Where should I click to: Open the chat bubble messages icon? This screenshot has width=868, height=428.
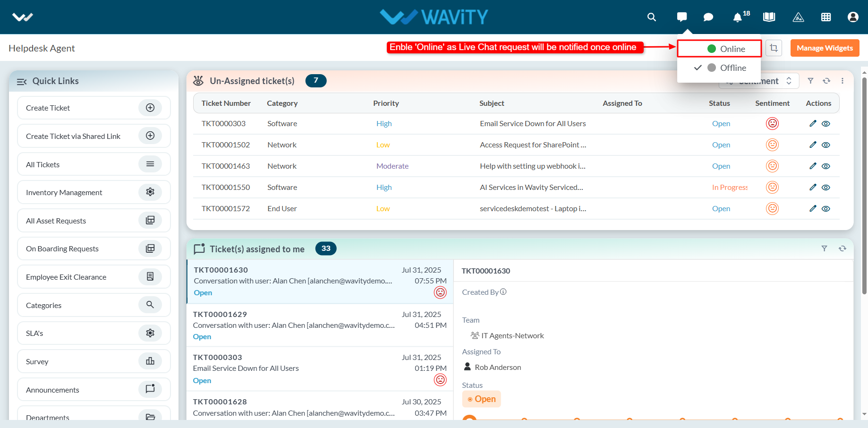708,17
